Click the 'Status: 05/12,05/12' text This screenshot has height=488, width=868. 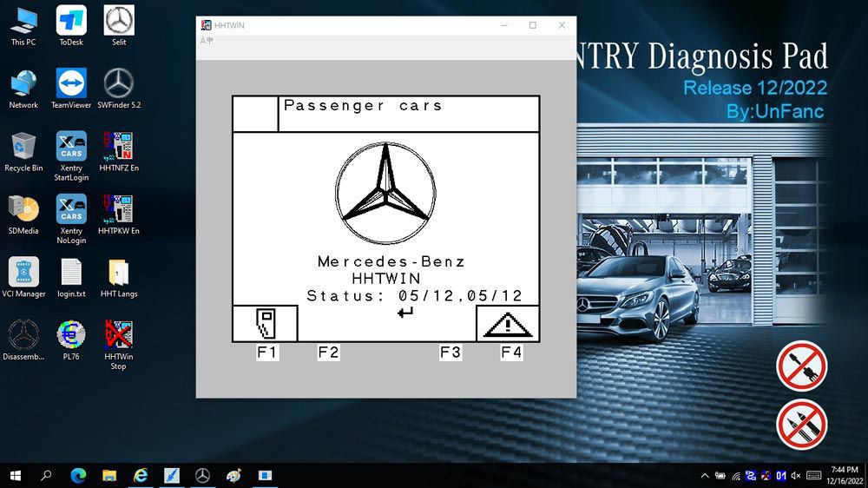coord(415,296)
